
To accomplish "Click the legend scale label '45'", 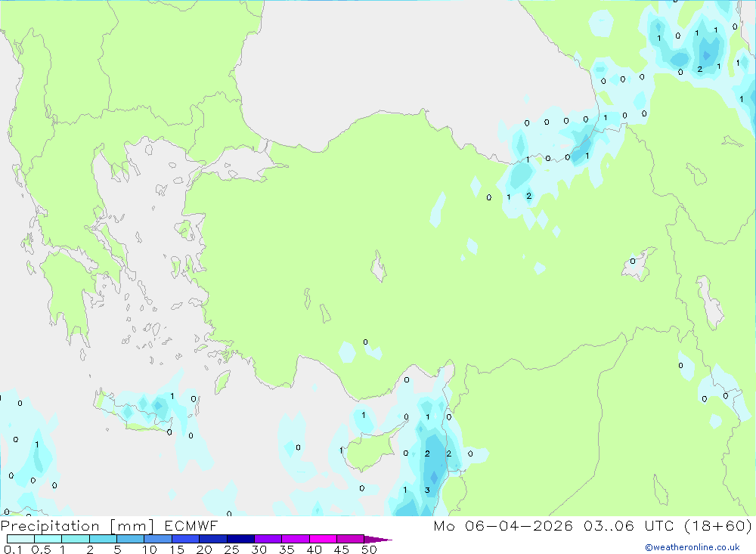I will click(x=342, y=549).
